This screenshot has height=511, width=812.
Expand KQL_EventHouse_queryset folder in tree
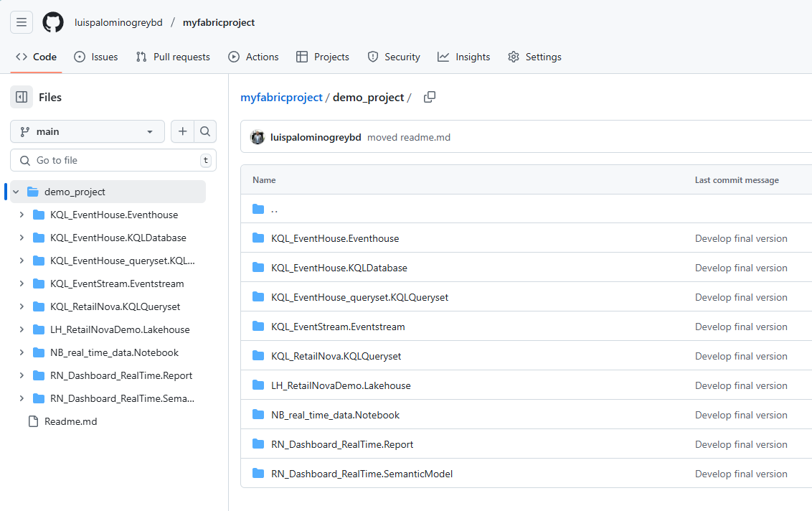click(x=22, y=261)
